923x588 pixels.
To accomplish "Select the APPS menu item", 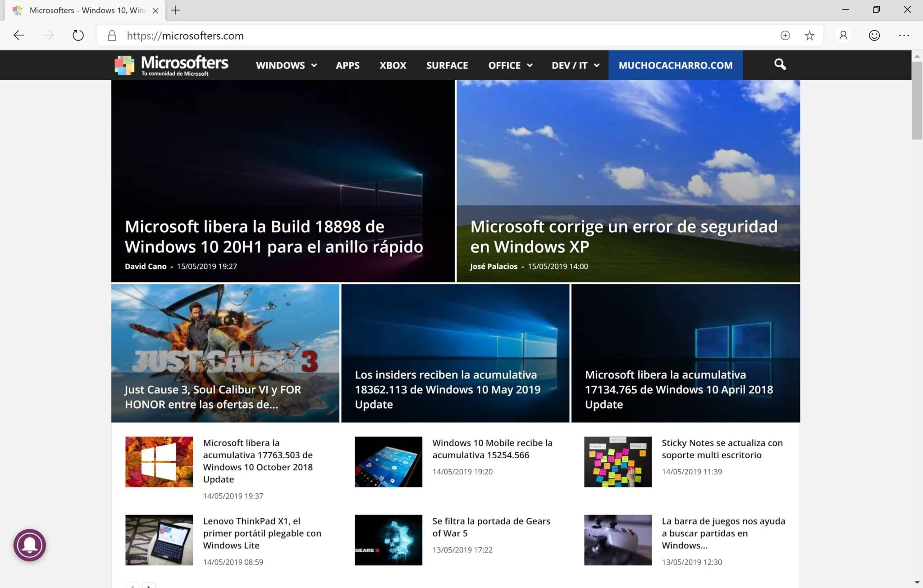I will click(347, 65).
